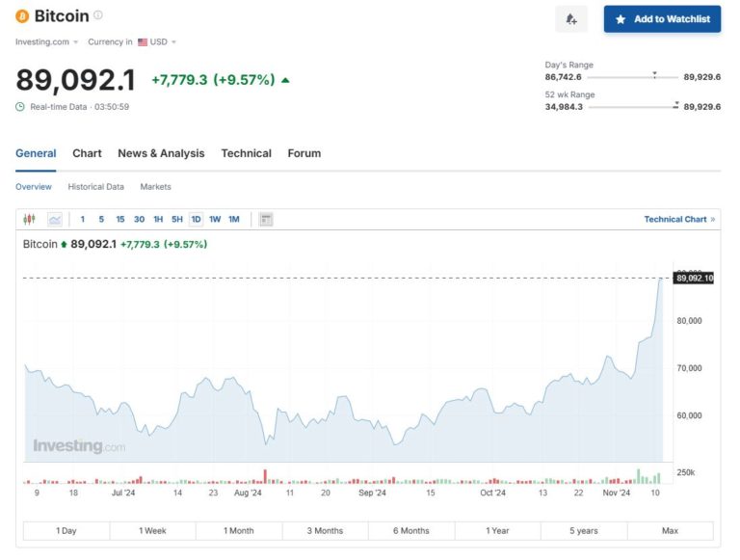The image size is (740, 560).
Task: Select the candlestick chart type icon
Action: 29,220
